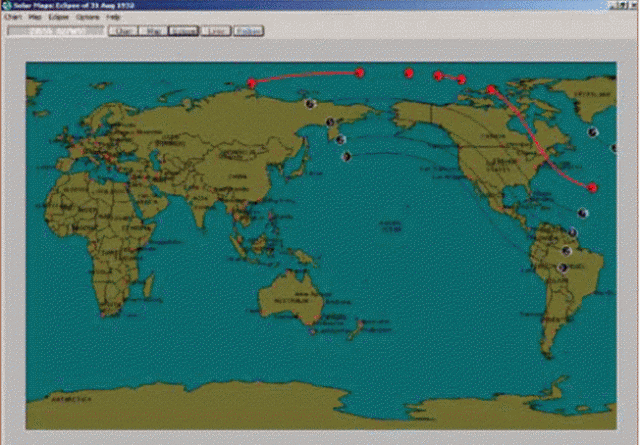Open the Map menu in menu bar
Screen dimensions: 640x445
[x=36, y=18]
